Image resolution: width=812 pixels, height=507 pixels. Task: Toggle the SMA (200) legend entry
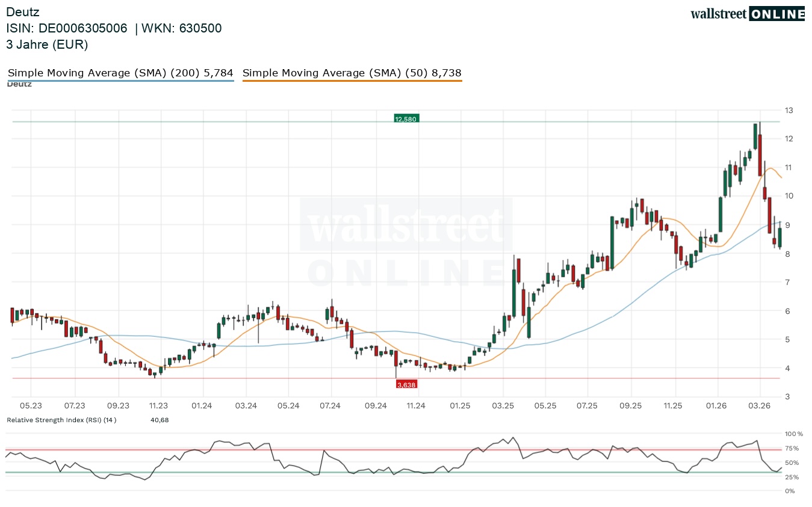(120, 73)
